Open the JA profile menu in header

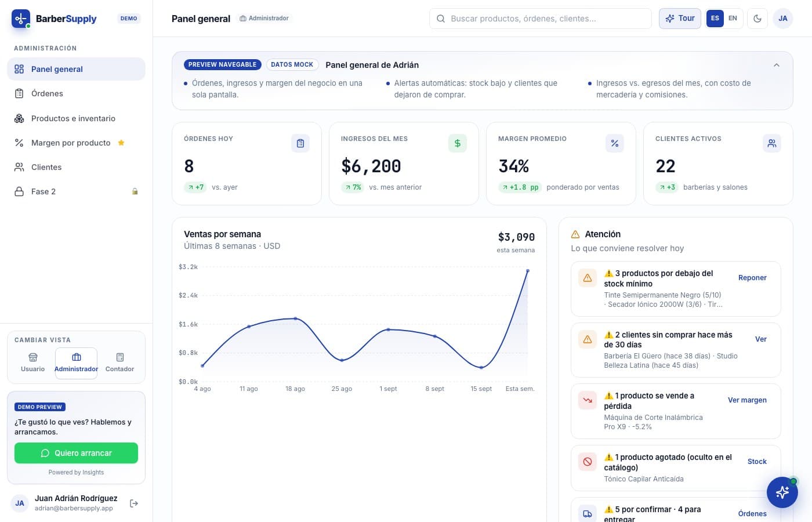click(x=783, y=19)
